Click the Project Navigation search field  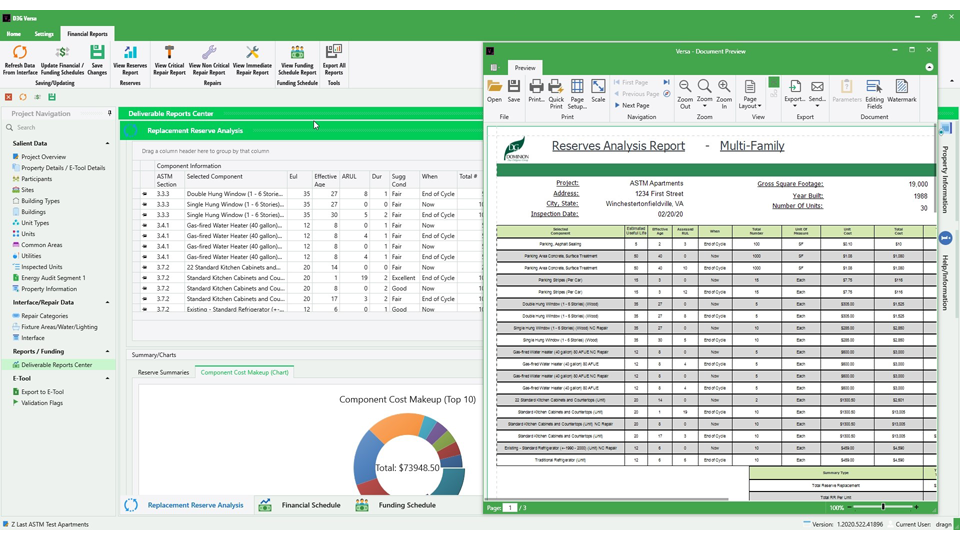60,128
